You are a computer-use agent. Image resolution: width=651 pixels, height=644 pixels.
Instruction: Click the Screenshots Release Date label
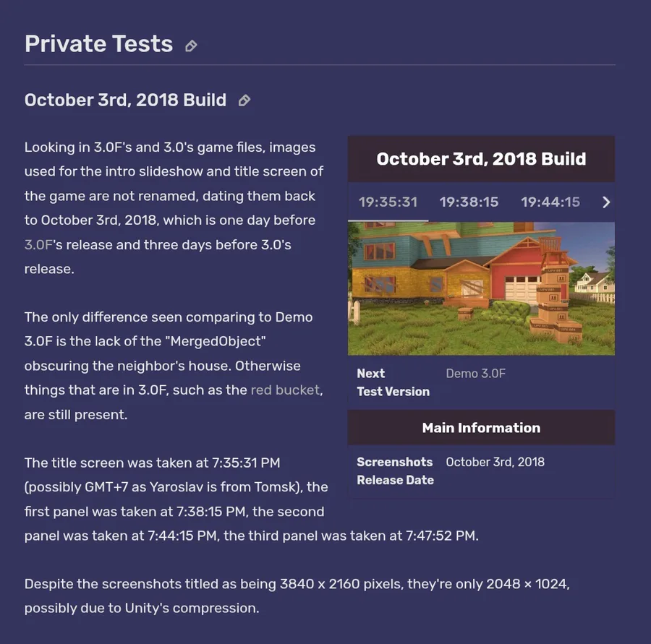pyautogui.click(x=395, y=471)
